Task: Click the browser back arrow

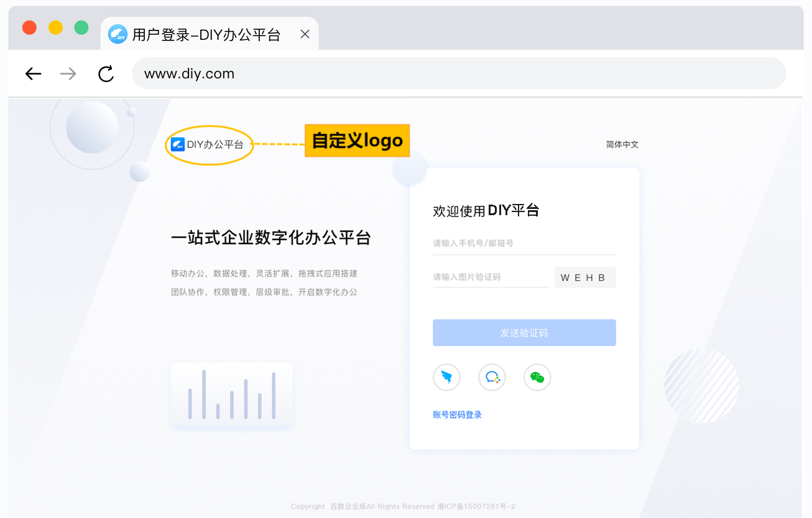Action: point(33,74)
